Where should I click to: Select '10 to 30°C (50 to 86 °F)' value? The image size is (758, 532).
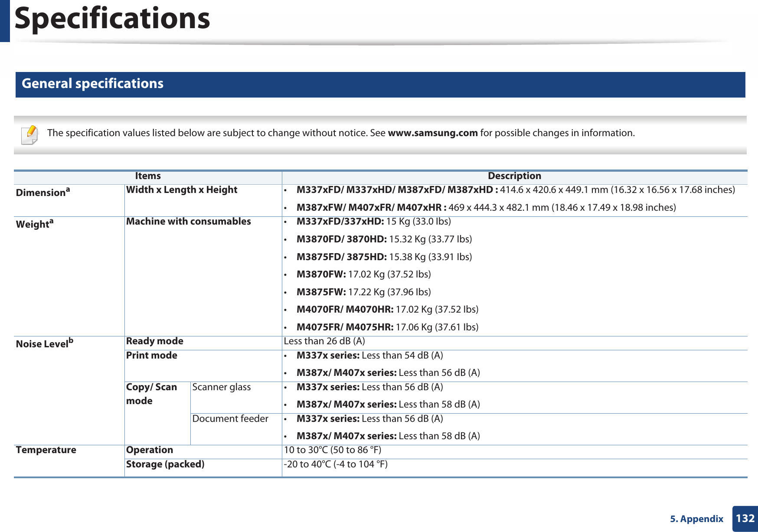(x=333, y=450)
